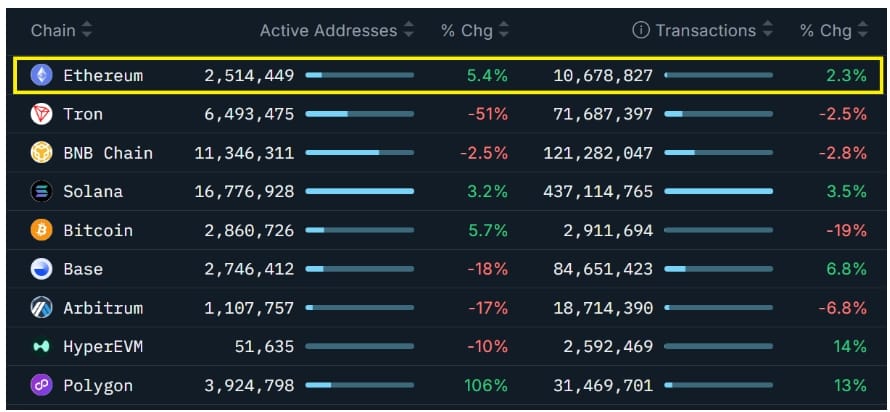Click the Ethereum chain logo icon
Image resolution: width=890 pixels, height=412 pixels.
coord(41,75)
